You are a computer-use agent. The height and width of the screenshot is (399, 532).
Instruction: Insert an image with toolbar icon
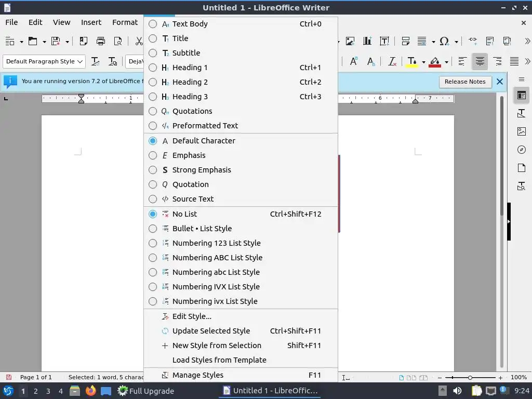(x=350, y=42)
